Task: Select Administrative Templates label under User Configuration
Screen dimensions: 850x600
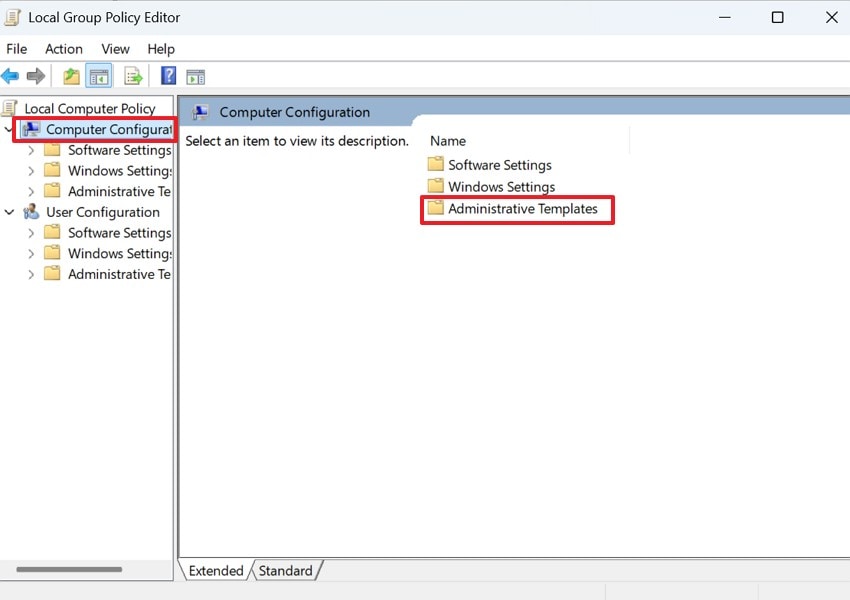Action: coord(119,274)
